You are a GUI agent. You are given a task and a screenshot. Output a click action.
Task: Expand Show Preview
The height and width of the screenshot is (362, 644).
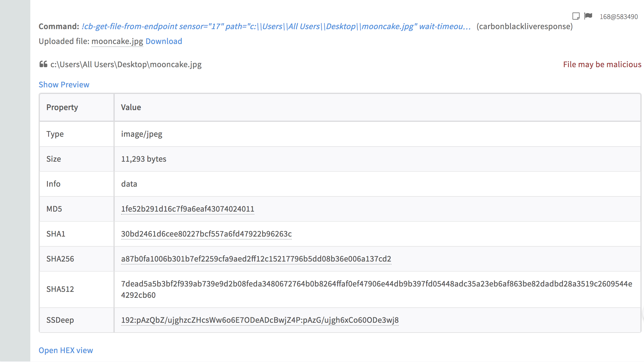click(64, 85)
